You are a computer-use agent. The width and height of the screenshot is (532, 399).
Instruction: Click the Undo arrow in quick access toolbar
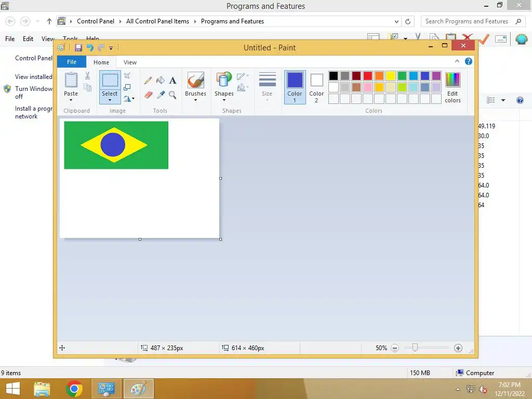90,48
